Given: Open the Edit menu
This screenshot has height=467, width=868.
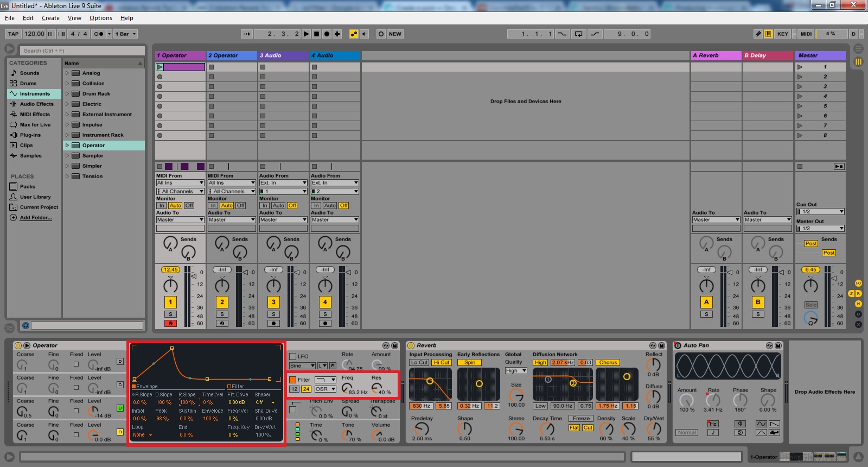Looking at the screenshot, I should 28,18.
